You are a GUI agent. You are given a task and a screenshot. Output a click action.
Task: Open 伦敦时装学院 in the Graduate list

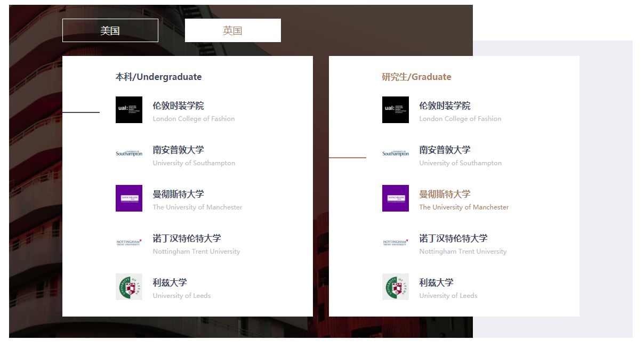point(445,106)
